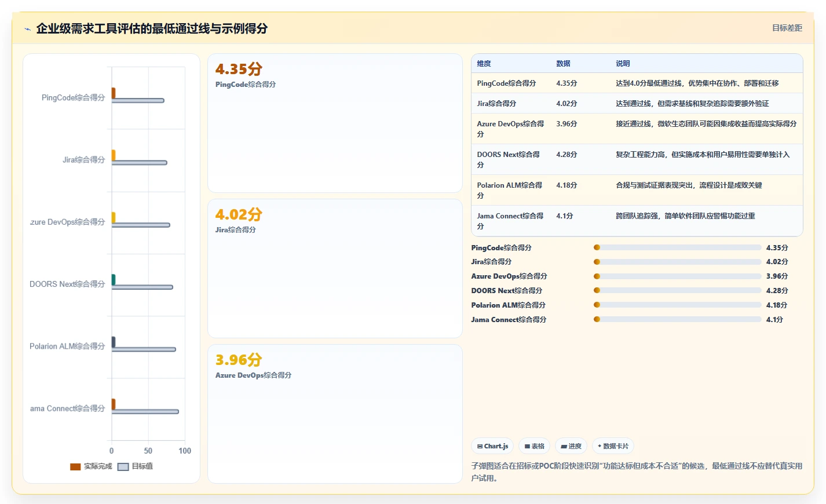Click the Jama Connect progress bar showing 4.1分
The width and height of the screenshot is (826, 504).
click(x=678, y=319)
